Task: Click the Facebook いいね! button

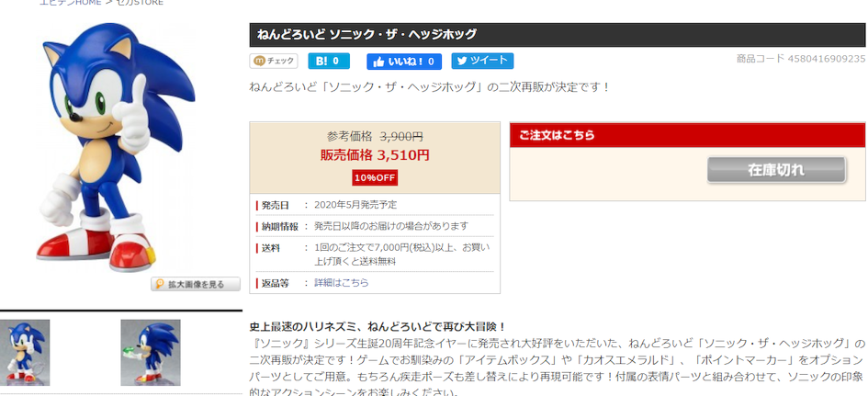Action: (x=404, y=62)
